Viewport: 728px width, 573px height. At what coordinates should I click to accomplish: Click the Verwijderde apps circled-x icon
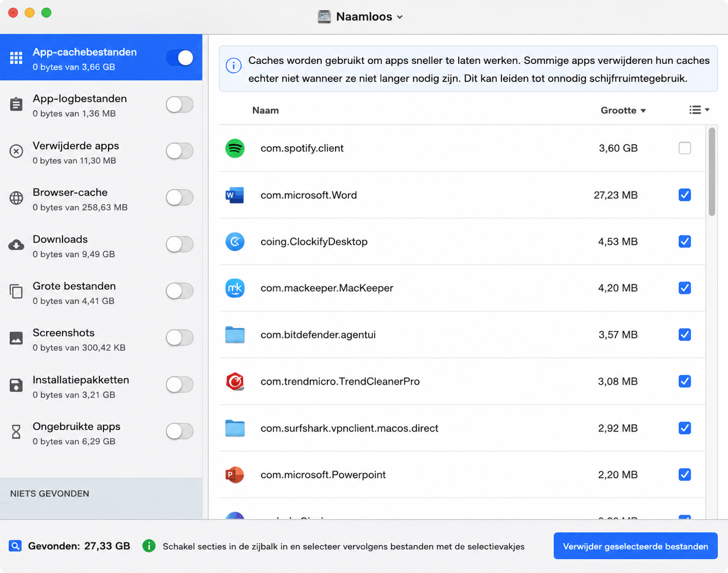[x=16, y=151]
